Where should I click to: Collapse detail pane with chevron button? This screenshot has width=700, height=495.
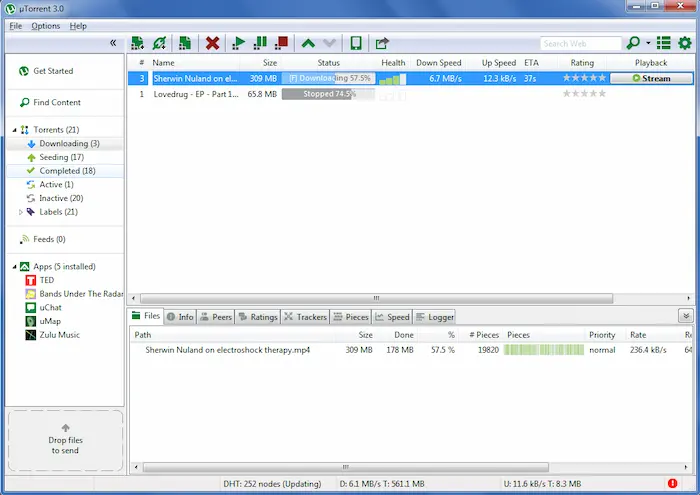[x=686, y=316]
